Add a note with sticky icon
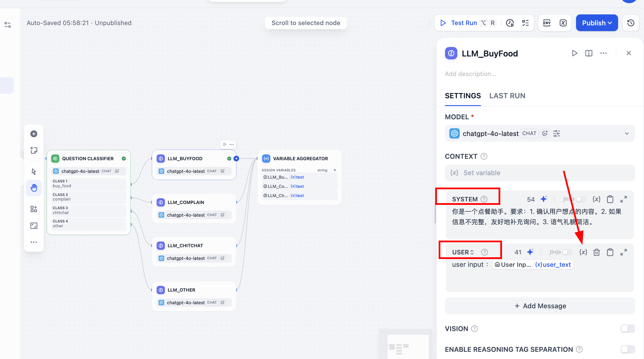This screenshot has height=359, width=644. click(34, 150)
